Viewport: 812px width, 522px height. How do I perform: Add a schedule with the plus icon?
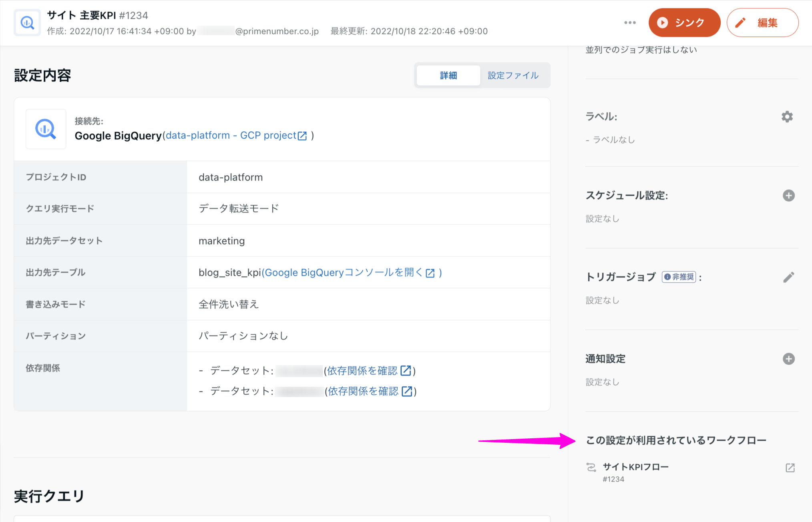click(788, 195)
